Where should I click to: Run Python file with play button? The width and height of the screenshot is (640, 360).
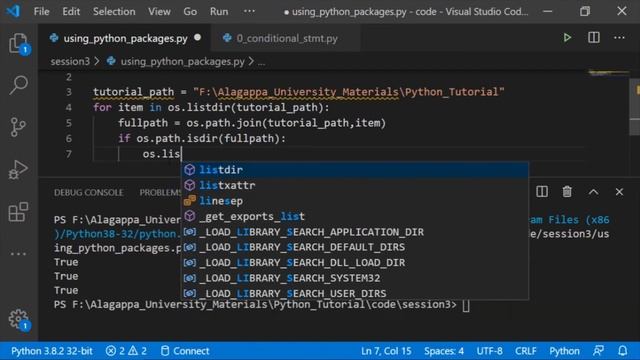[567, 38]
